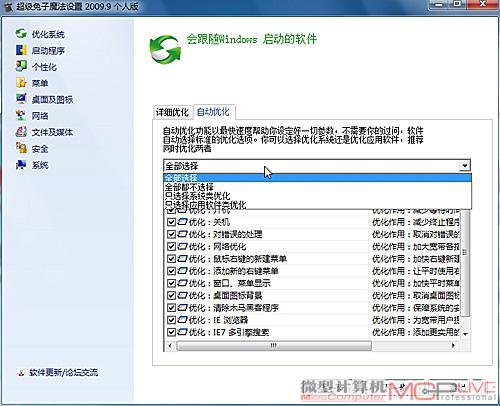Click the heading 会跟随Windows 启动的软件
Screen dimensions: 500x406
pyautogui.click(x=251, y=39)
